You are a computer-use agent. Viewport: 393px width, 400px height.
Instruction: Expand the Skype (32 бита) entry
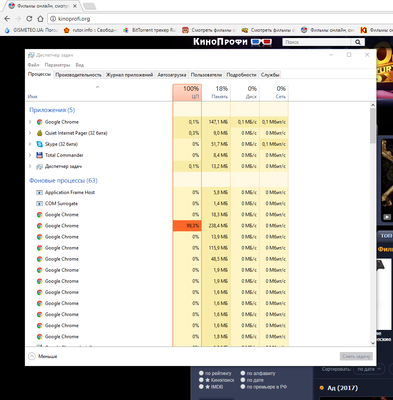(30, 144)
